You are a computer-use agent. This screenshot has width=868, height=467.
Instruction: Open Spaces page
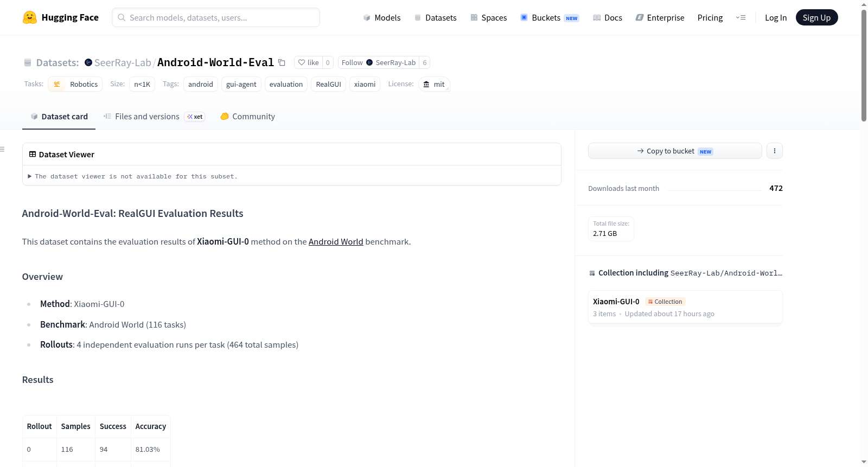[x=488, y=17]
